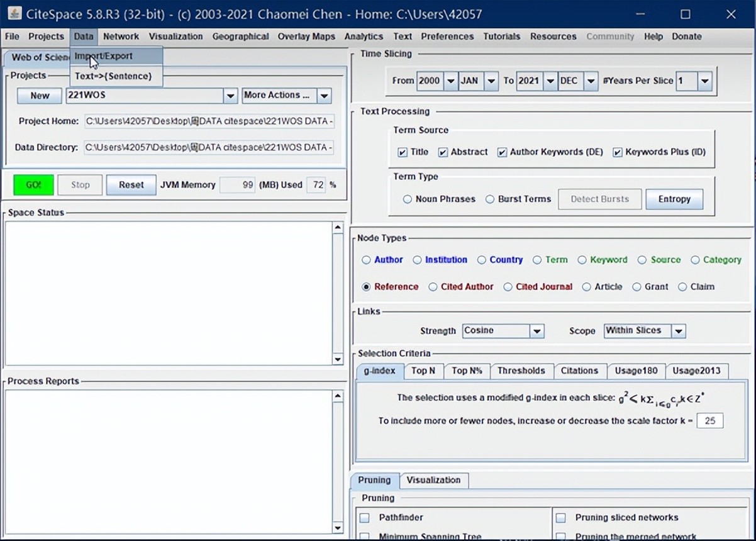Click the scale factor k input field
756x541 pixels.
point(709,421)
